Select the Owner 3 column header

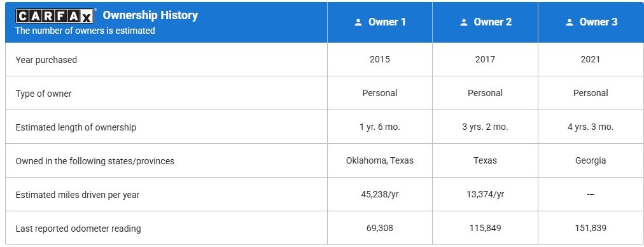(x=591, y=22)
